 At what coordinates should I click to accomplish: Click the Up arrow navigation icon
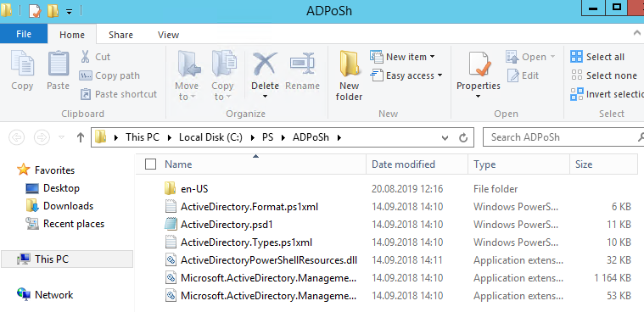click(x=81, y=137)
